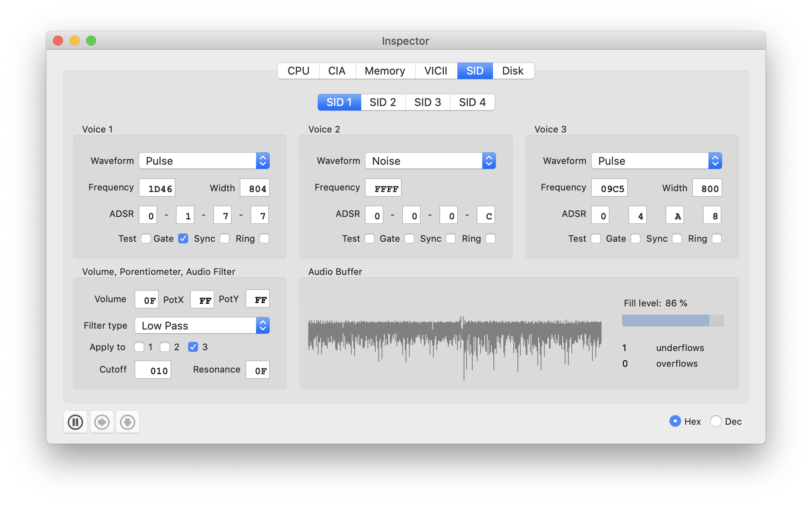Close the Inspector window
Screen dimensions: 812x505
[58, 41]
